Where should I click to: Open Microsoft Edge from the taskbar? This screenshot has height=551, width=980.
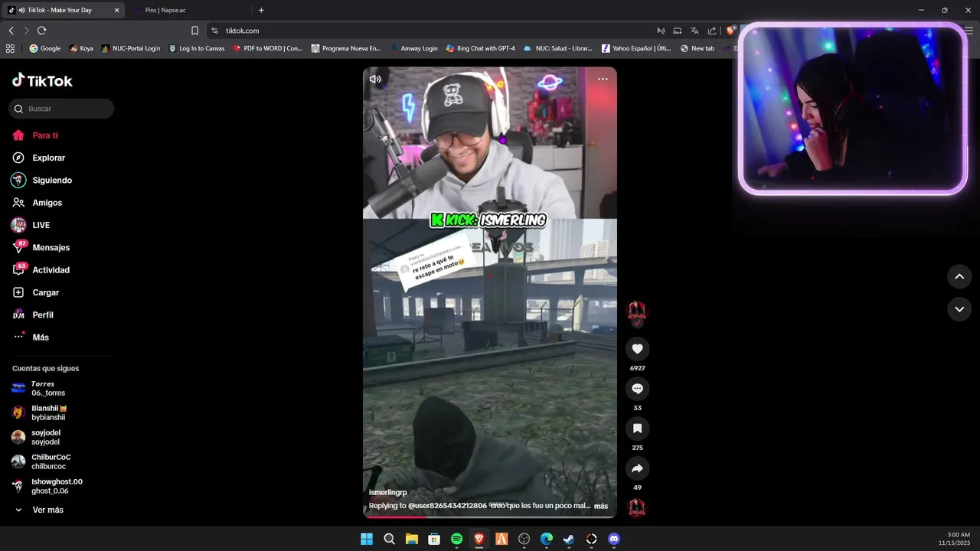coord(547,539)
